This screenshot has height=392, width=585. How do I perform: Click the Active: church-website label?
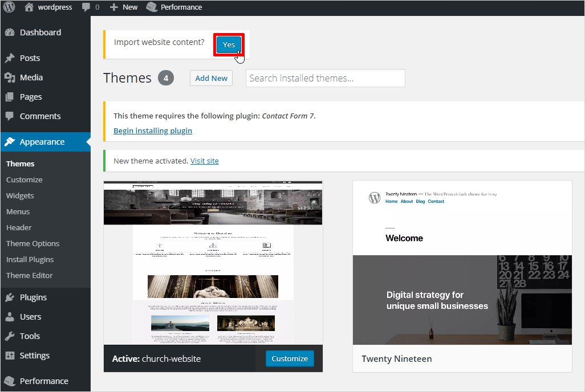click(x=156, y=359)
